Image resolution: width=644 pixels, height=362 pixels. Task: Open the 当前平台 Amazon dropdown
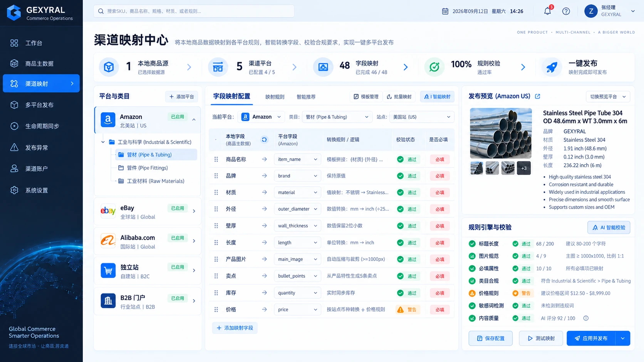pos(261,117)
